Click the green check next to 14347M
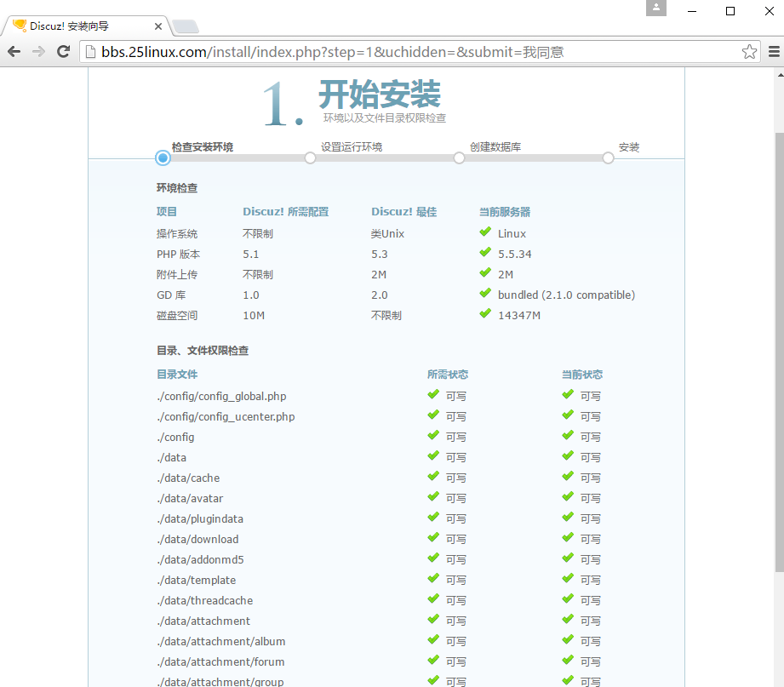 point(485,314)
